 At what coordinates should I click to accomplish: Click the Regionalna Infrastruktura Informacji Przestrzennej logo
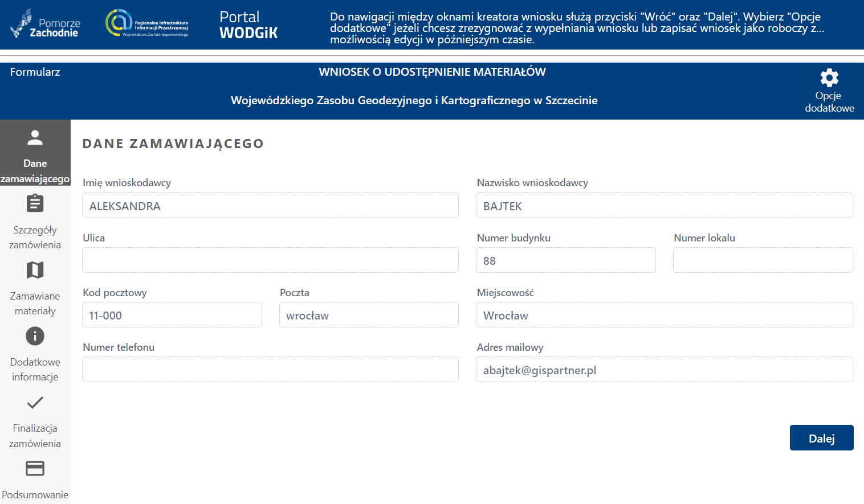point(147,24)
